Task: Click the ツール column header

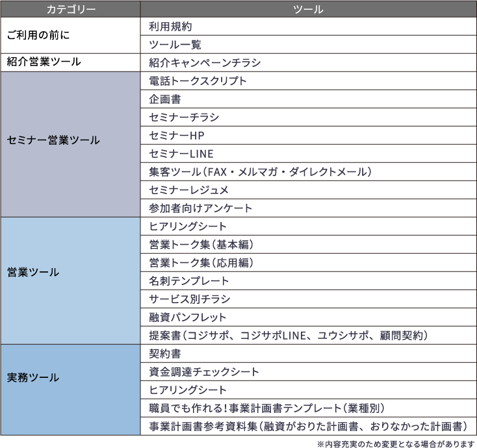Action: pos(309,9)
